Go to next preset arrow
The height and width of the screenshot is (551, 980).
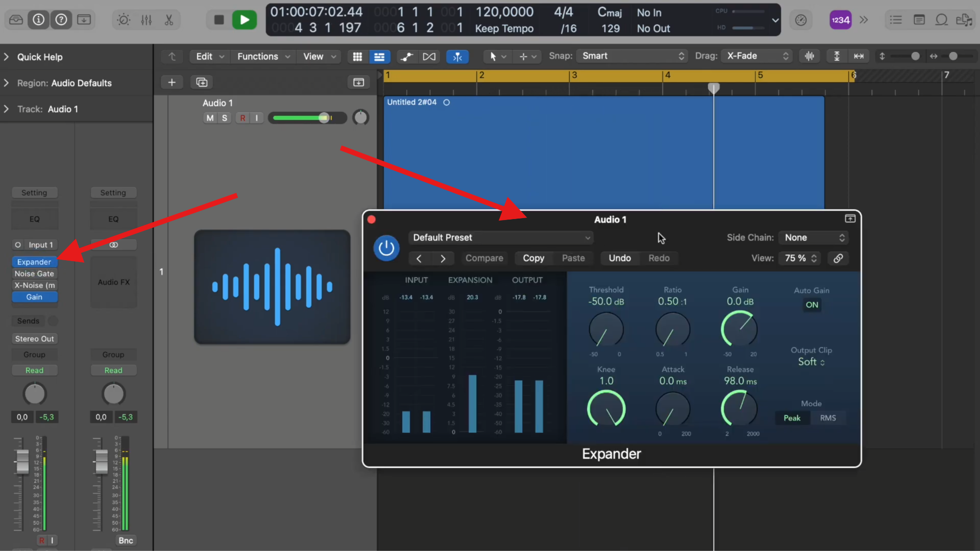pos(443,258)
